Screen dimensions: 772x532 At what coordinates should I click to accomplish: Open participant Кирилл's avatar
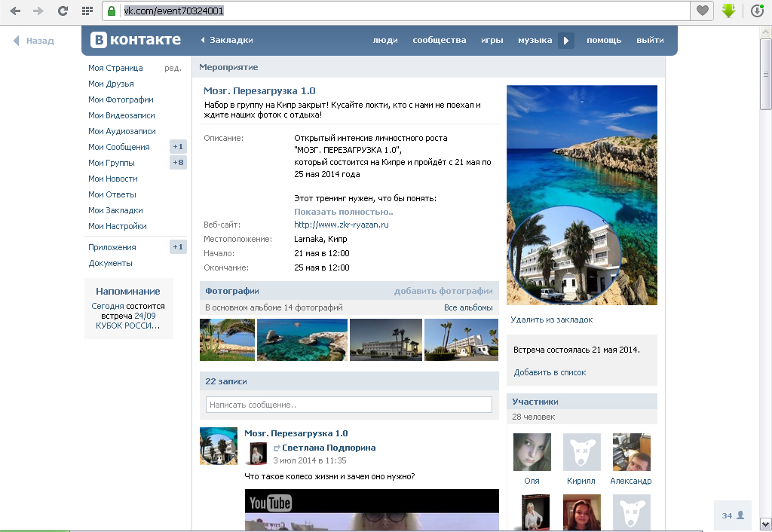(582, 452)
